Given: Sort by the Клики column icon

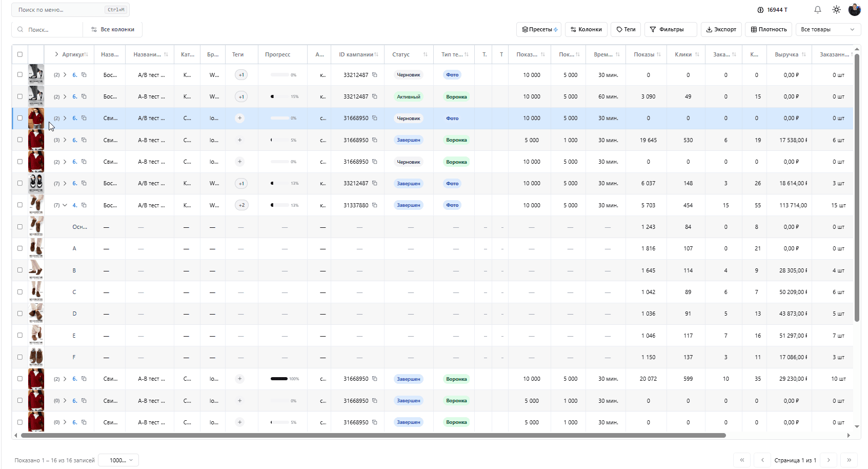Looking at the screenshot, I should click(x=697, y=54).
